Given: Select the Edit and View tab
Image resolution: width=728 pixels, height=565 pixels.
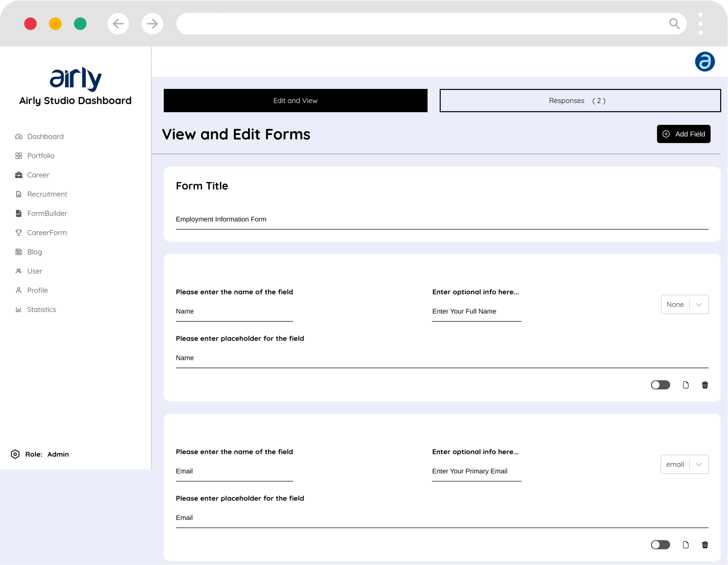Looking at the screenshot, I should click(x=295, y=100).
